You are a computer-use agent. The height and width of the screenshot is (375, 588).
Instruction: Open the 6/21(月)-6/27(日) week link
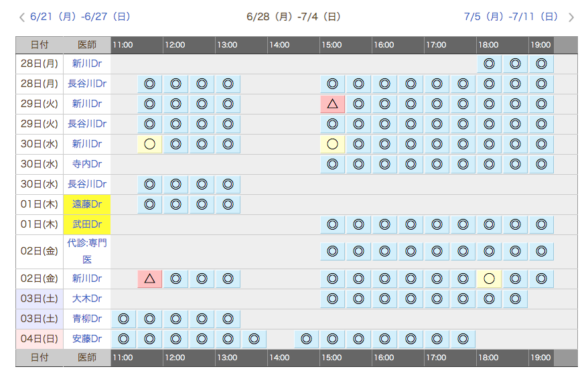pos(80,17)
